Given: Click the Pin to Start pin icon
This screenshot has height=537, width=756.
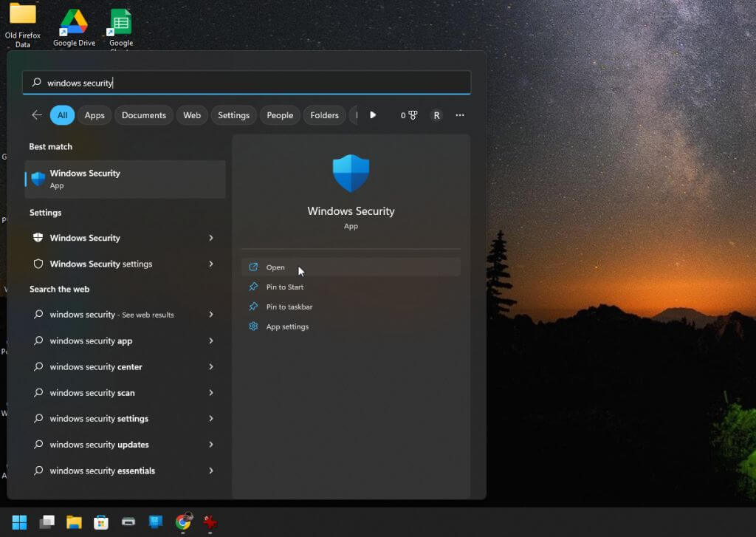Looking at the screenshot, I should (253, 287).
